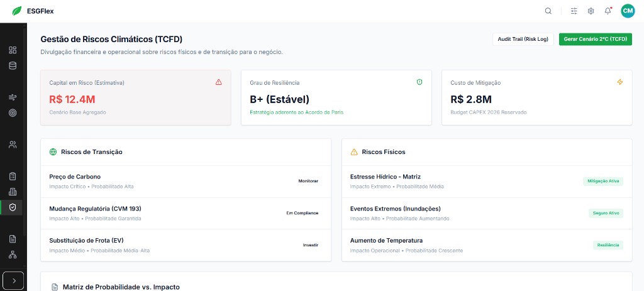The image size is (644, 291).
Task: Open the document icon sidebar item
Action: pyautogui.click(x=13, y=239)
